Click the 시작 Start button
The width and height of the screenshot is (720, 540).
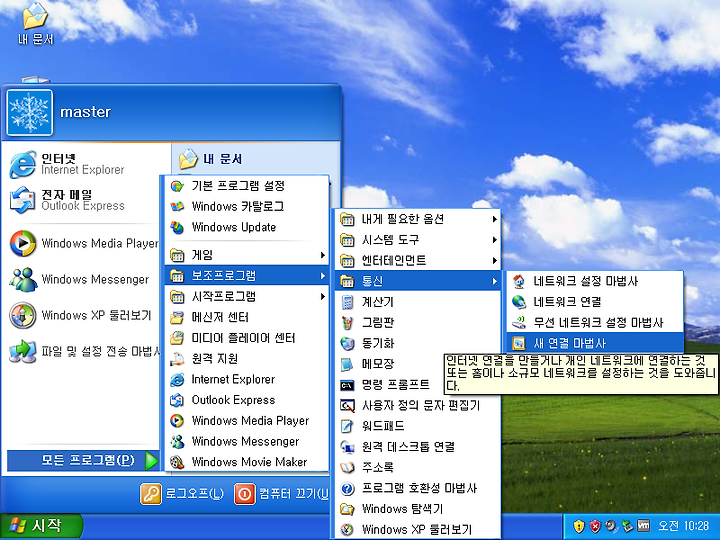click(40, 526)
